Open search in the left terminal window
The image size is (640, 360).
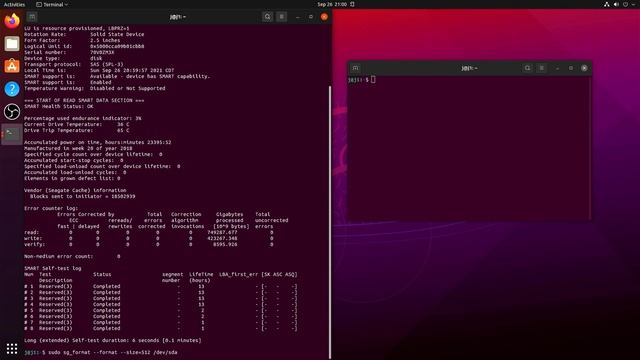pos(267,17)
